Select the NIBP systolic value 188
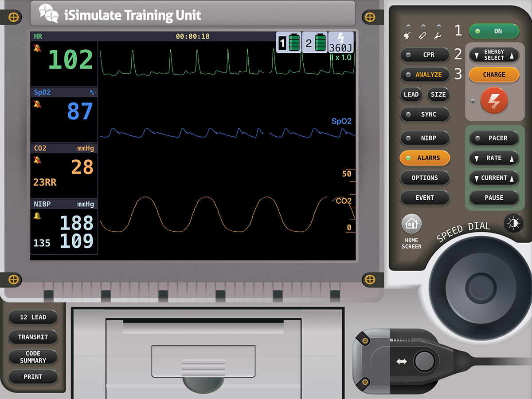Image resolution: width=532 pixels, height=399 pixels. pos(76,223)
